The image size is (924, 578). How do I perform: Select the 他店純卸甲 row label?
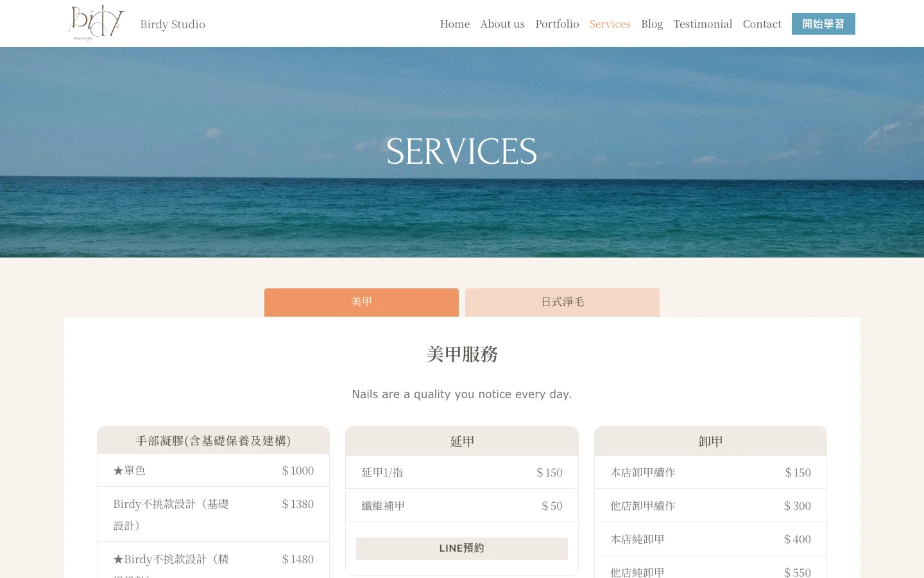[x=637, y=572]
